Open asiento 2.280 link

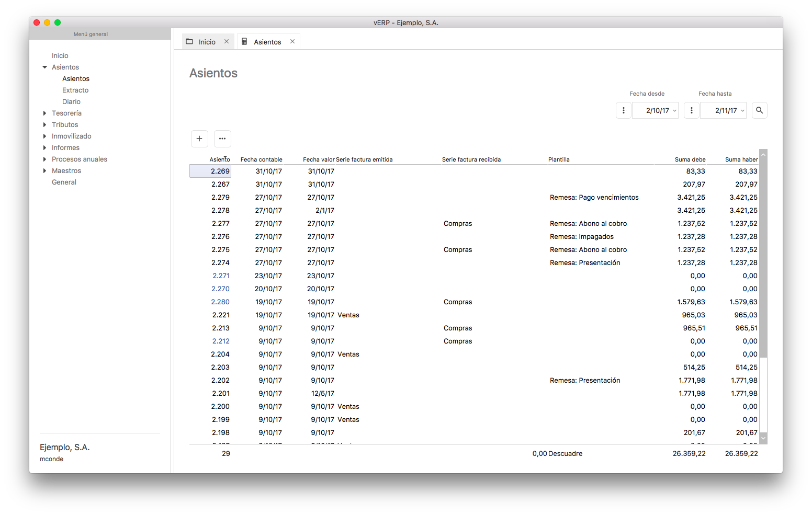220,302
